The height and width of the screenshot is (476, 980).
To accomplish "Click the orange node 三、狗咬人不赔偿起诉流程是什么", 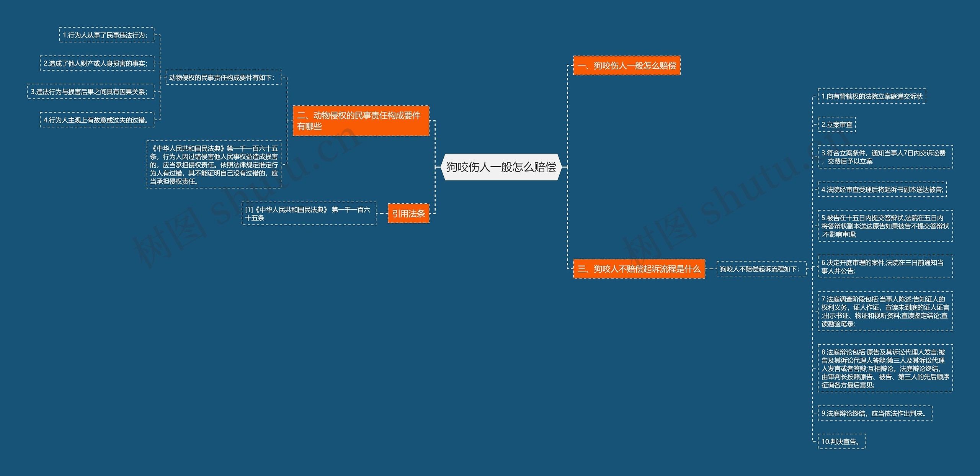I will coord(639,269).
